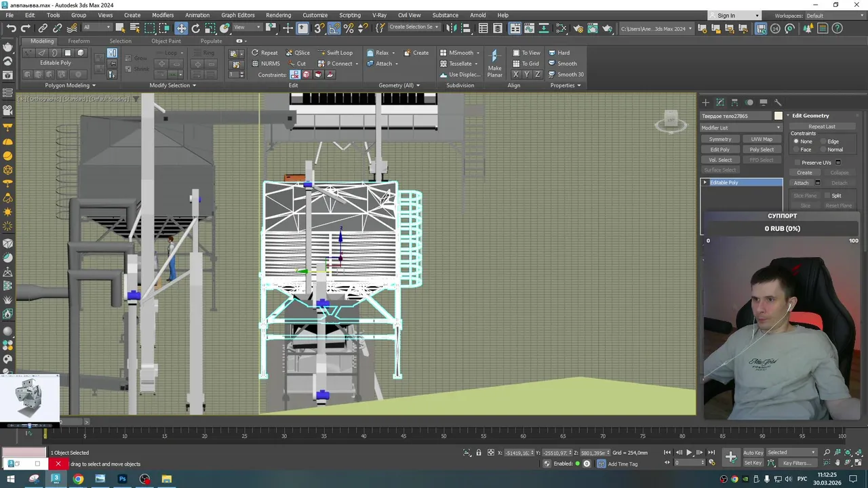Click the Undo arrow in main toolbar
This screenshot has height=488, width=868.
(x=12, y=28)
